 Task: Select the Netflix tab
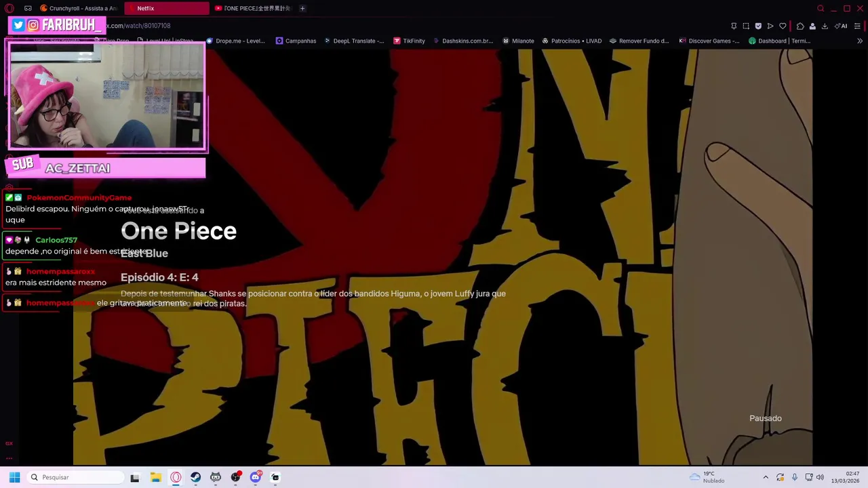167,8
